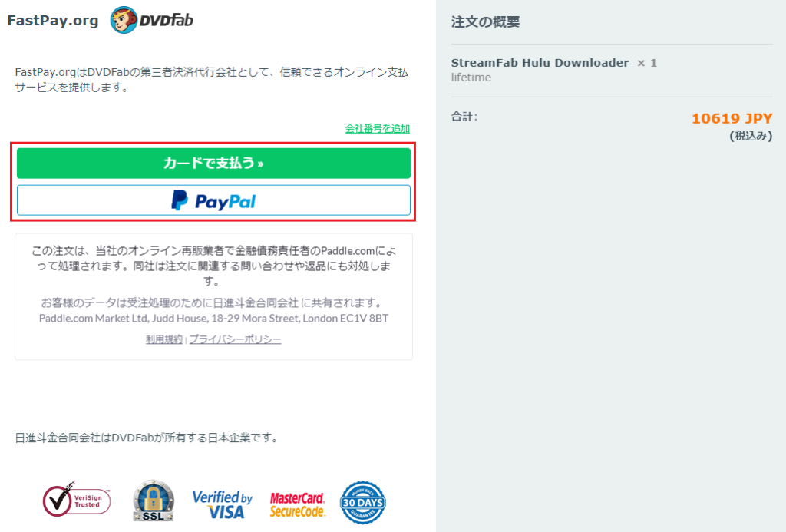Click the SSL padlock badge
The height and width of the screenshot is (532, 786).
pyautogui.click(x=154, y=501)
